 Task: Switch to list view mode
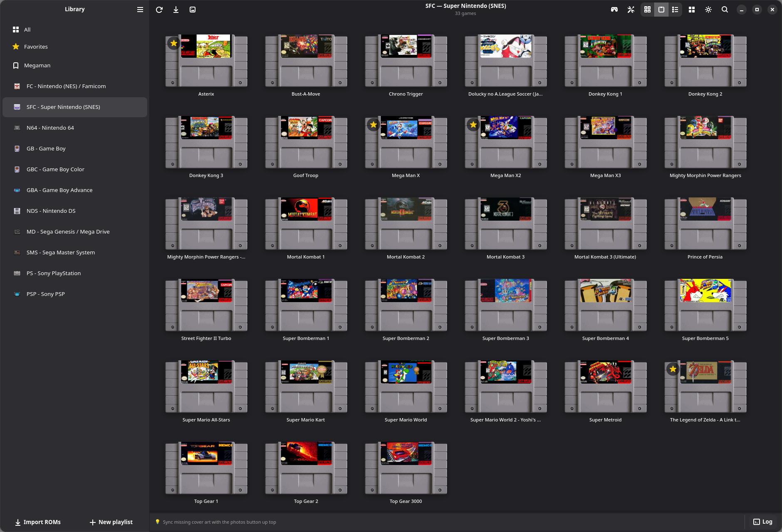(675, 10)
